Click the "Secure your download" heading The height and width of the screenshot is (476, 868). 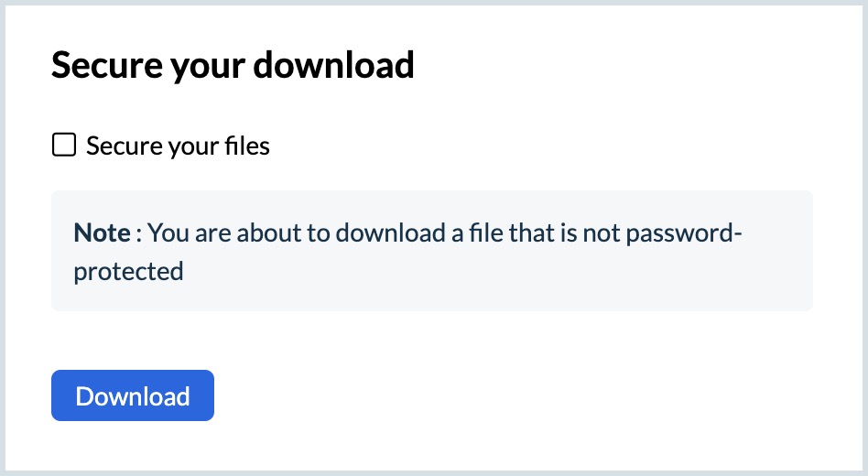233,66
